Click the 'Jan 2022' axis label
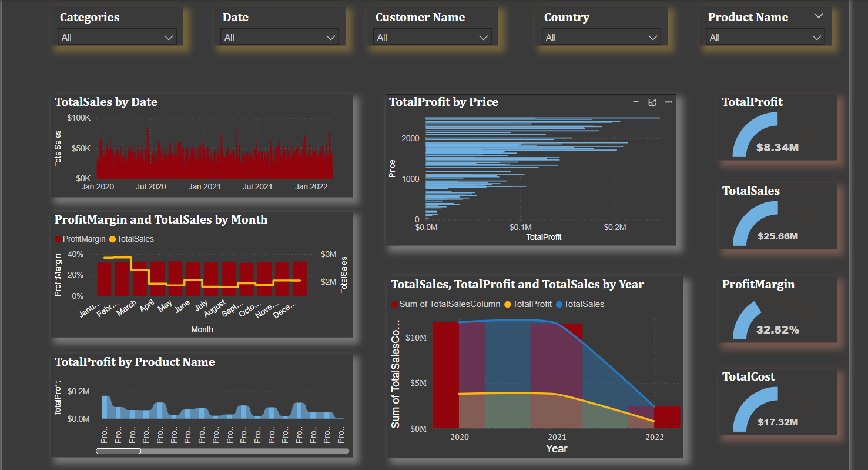 click(311, 186)
